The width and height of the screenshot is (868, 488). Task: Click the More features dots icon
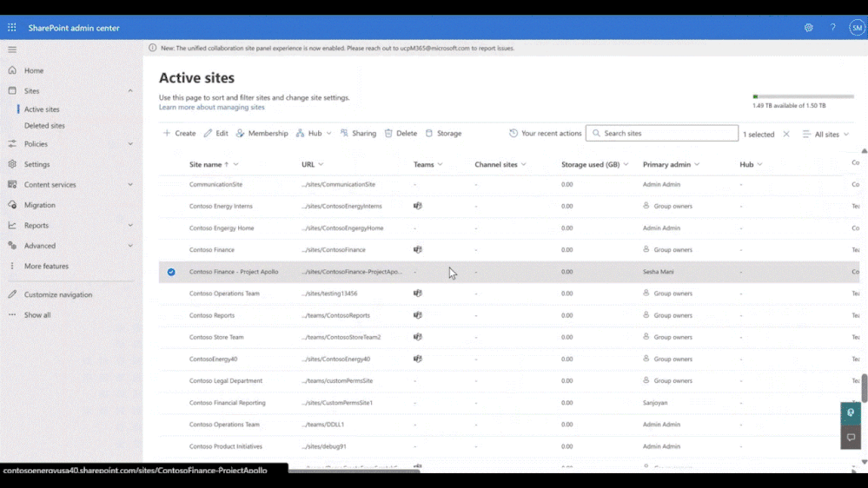pyautogui.click(x=12, y=266)
